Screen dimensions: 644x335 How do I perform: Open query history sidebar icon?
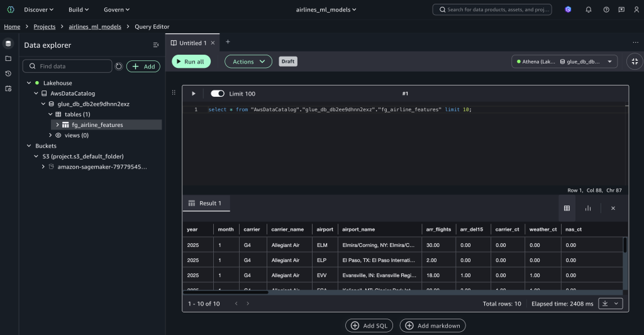click(x=8, y=74)
